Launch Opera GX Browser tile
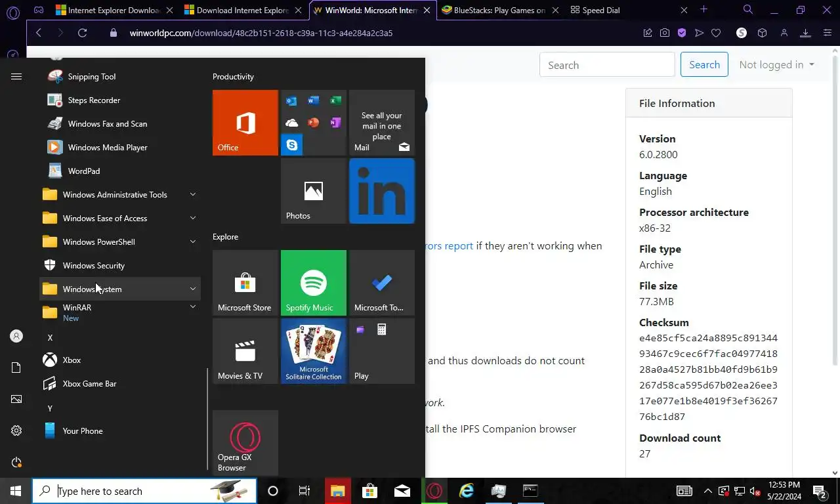 click(x=245, y=443)
